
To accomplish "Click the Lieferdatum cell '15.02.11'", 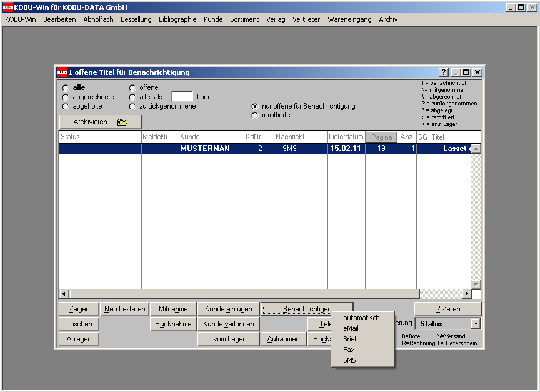I will [346, 149].
